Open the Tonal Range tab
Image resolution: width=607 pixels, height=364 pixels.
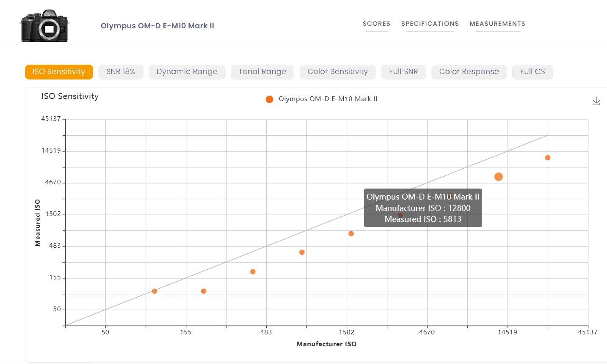point(262,72)
